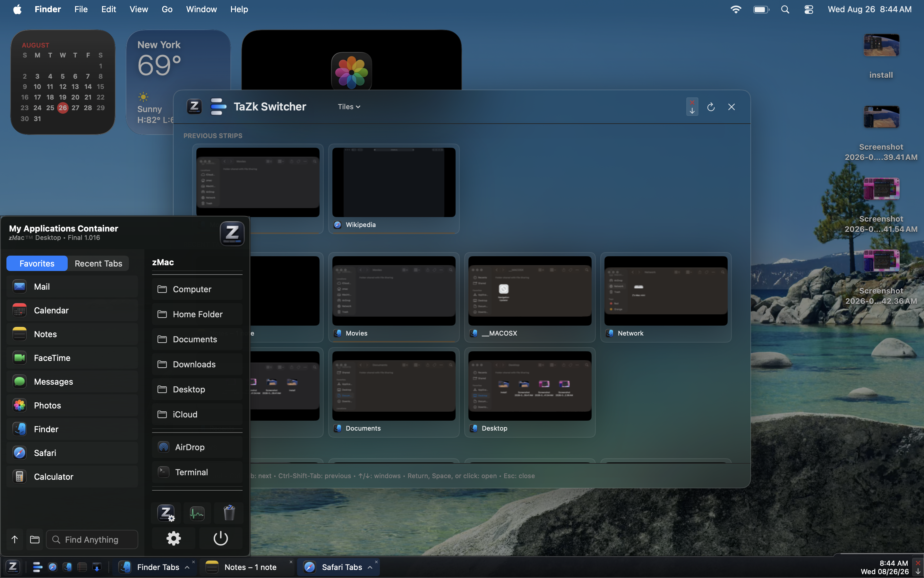
Task: Launch FaceTime from Favorites
Action: coord(72,358)
